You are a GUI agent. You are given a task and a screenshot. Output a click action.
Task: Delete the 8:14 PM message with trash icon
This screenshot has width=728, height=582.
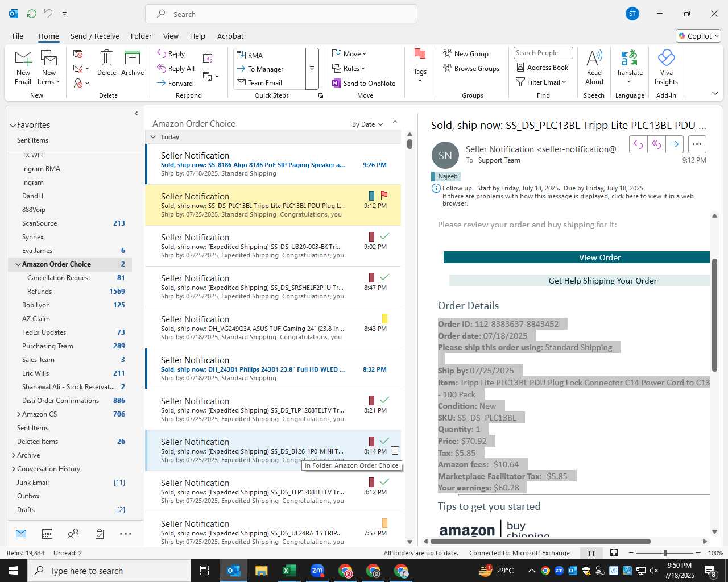(x=395, y=450)
